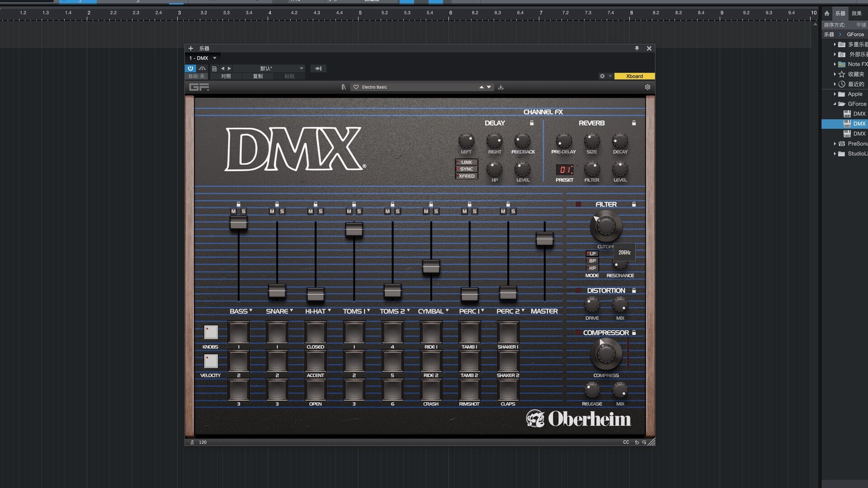868x488 pixels.
Task: Enable Delay SYNC switch
Action: (466, 169)
